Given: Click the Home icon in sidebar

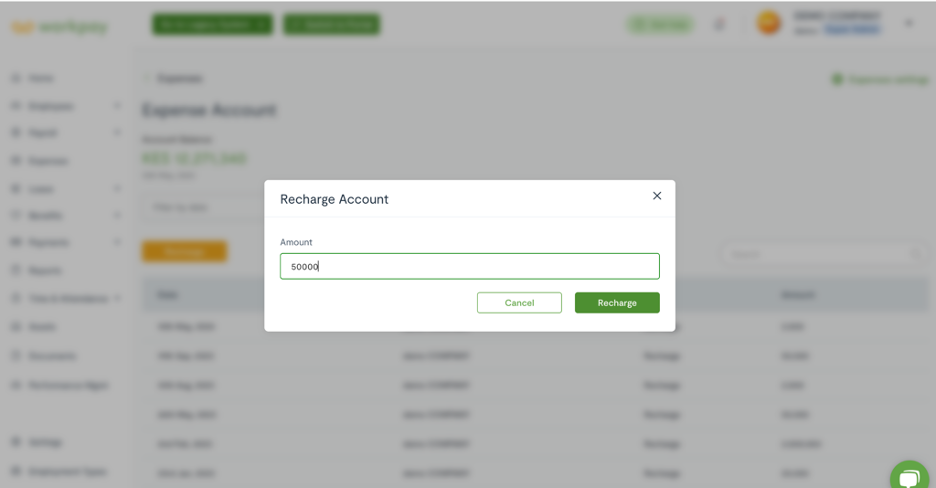Looking at the screenshot, I should 16,78.
